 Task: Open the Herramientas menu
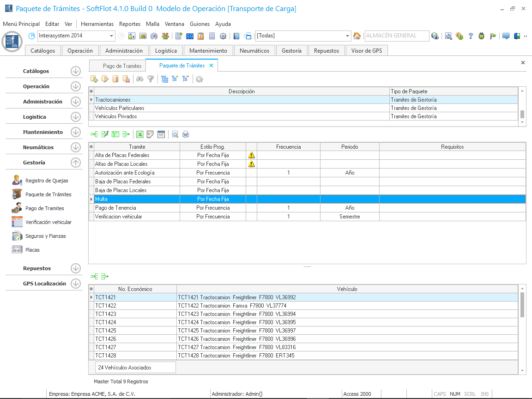coord(97,24)
